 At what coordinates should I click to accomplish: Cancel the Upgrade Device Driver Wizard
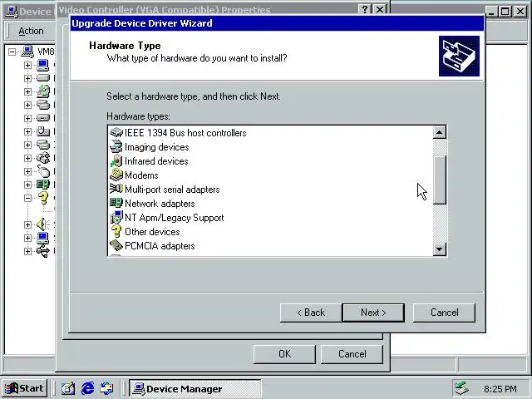[x=444, y=313]
